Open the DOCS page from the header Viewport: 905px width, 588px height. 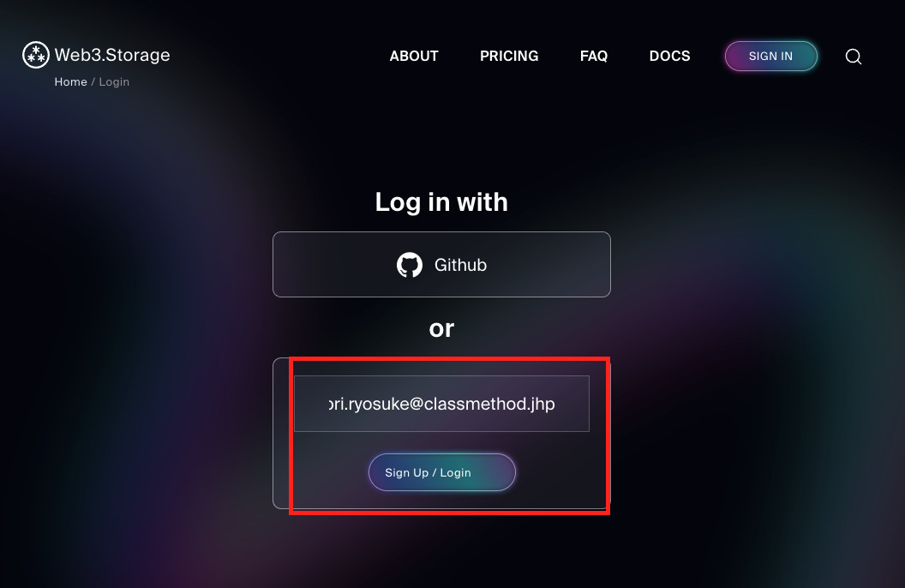pos(669,56)
